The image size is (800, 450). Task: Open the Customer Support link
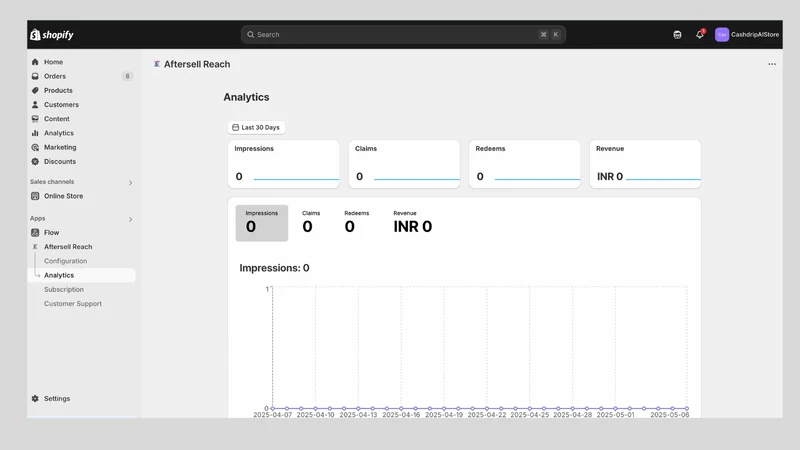point(72,304)
